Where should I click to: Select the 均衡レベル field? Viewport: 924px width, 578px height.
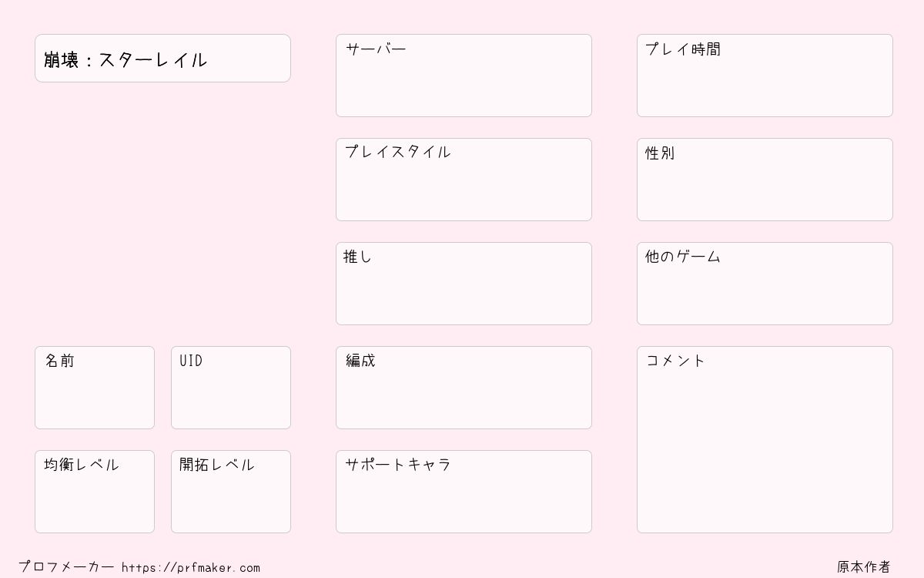coord(95,492)
